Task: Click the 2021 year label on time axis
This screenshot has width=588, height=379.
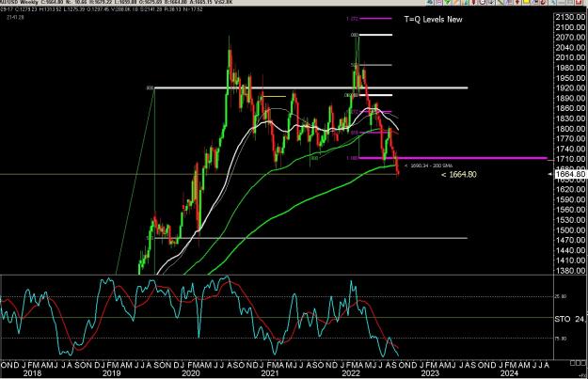Action: 270,373
